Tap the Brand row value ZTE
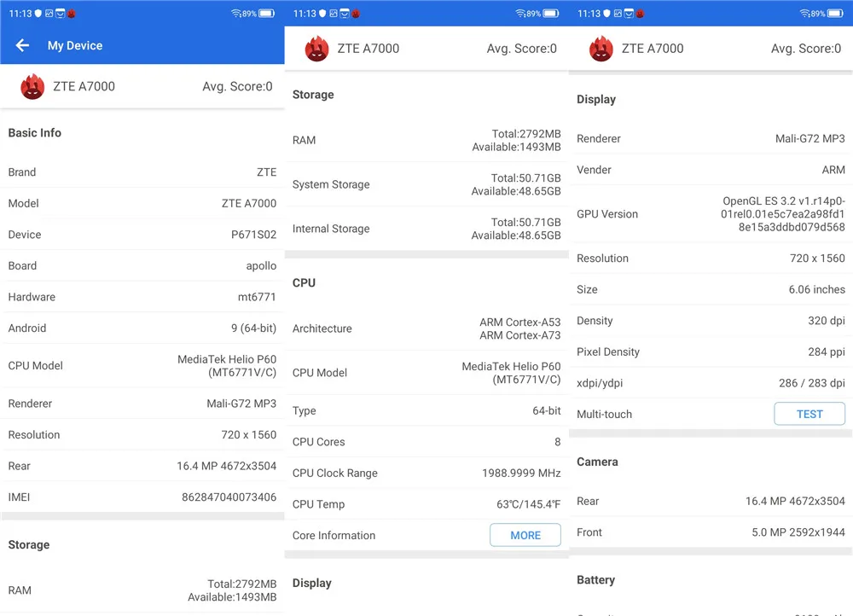 [x=266, y=172]
